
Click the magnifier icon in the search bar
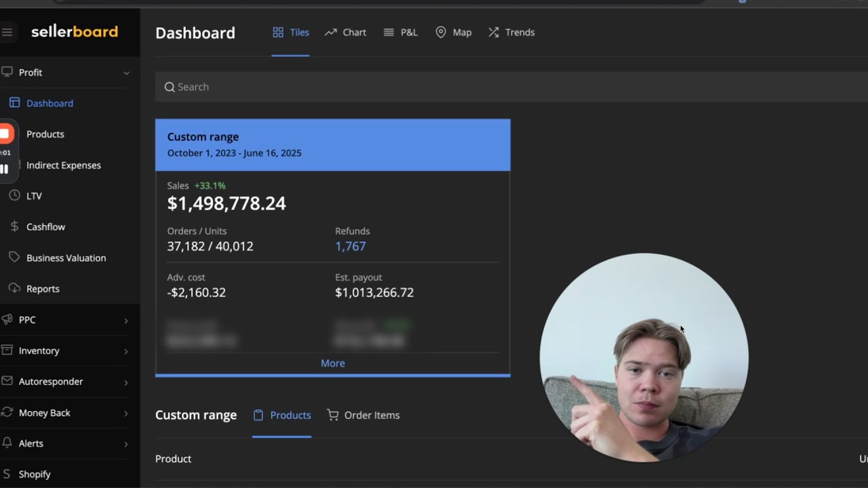[170, 87]
